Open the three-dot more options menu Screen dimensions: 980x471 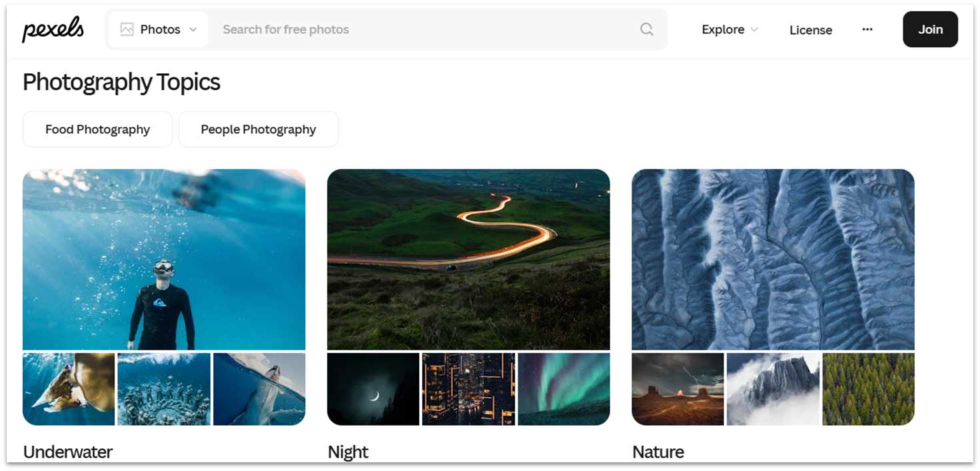[x=867, y=29]
